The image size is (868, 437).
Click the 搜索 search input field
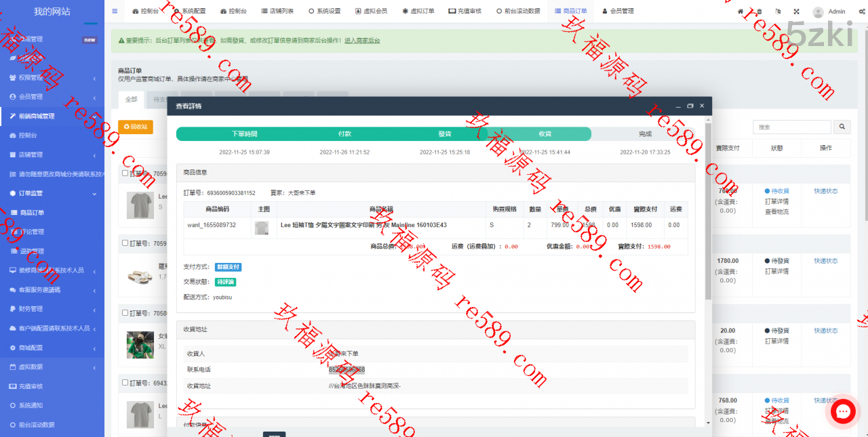791,127
